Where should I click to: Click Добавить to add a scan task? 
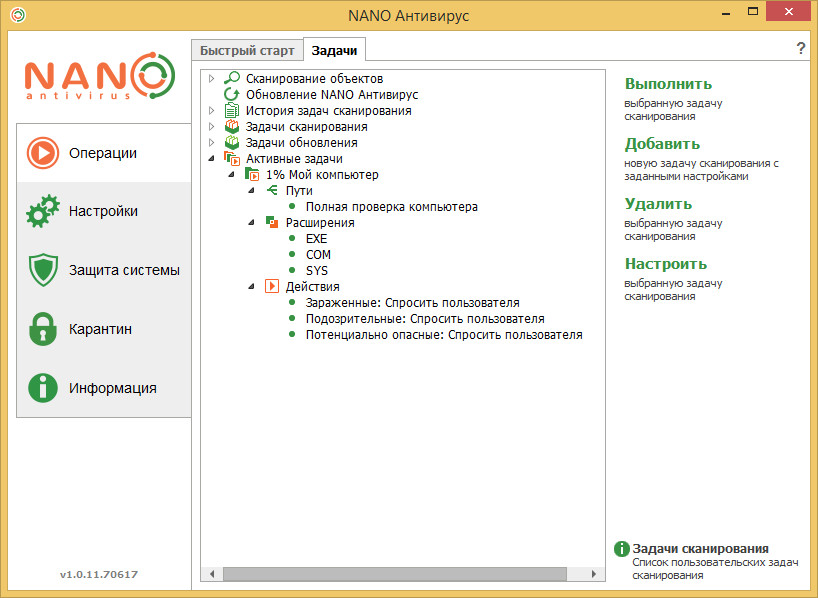[x=663, y=144]
